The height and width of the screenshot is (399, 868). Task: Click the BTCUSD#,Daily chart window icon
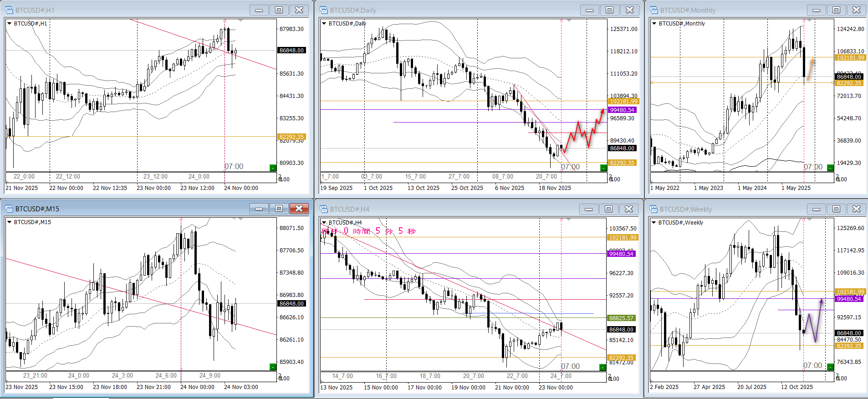pos(324,10)
